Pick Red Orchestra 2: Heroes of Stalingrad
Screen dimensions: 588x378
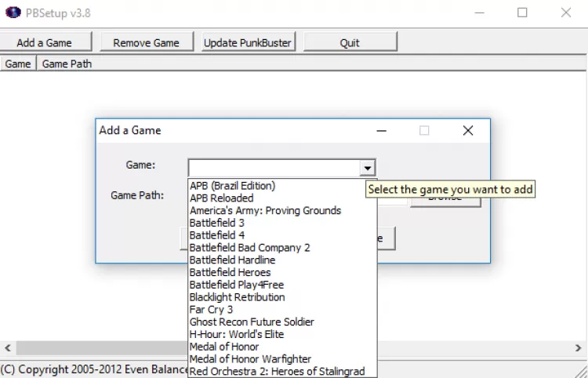click(x=282, y=371)
